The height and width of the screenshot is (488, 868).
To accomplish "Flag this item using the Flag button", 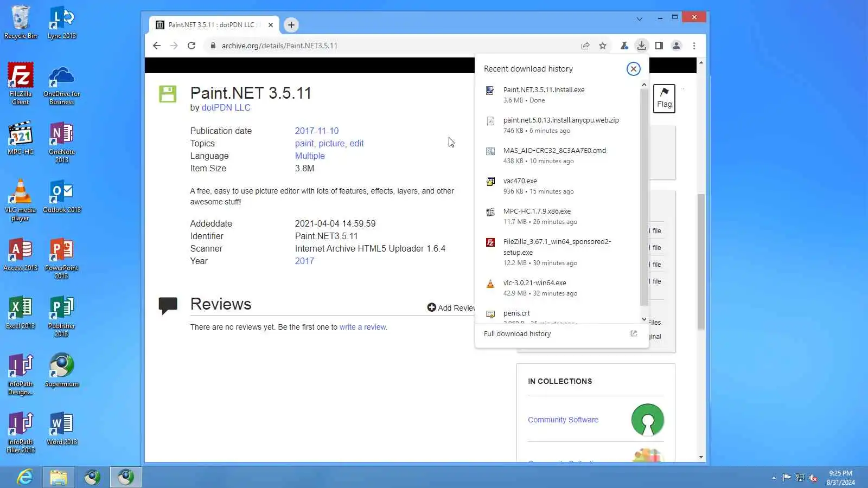I will click(x=664, y=98).
